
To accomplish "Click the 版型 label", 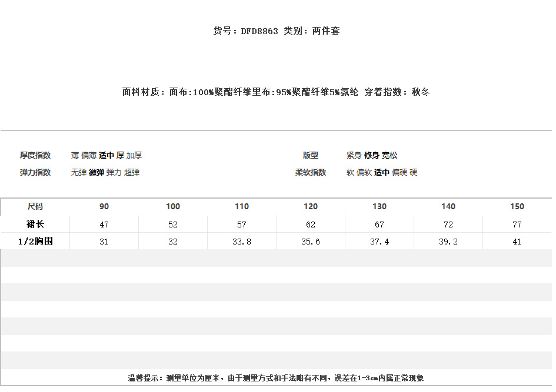I will pos(311,155).
